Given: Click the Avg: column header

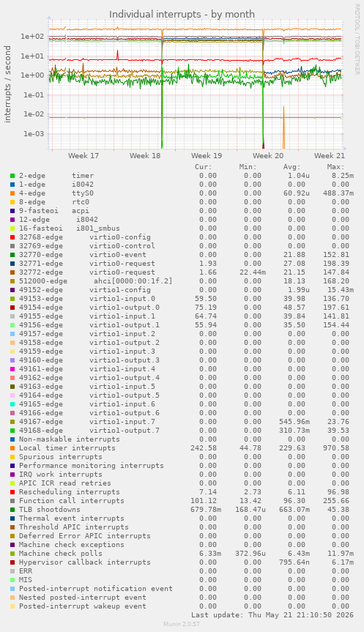Looking at the screenshot, I should (291, 167).
